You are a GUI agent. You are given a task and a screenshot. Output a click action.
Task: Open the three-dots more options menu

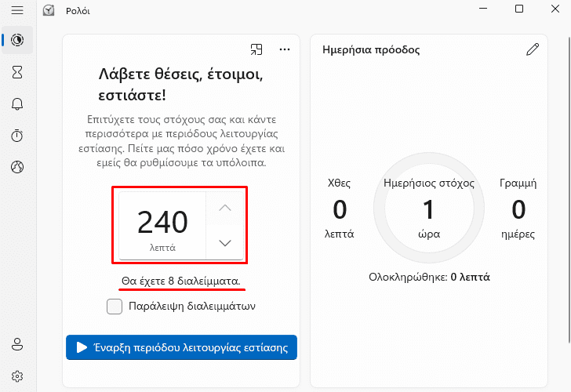click(285, 49)
